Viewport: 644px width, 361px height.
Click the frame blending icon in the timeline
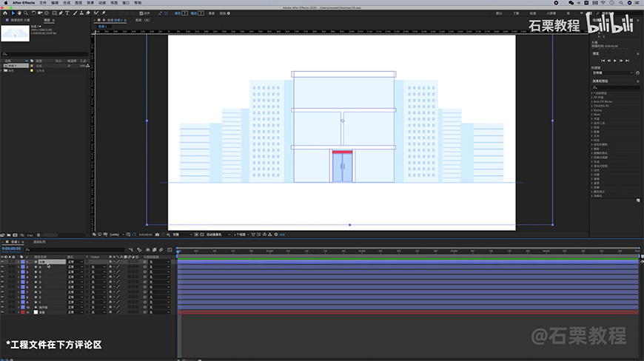[155, 250]
